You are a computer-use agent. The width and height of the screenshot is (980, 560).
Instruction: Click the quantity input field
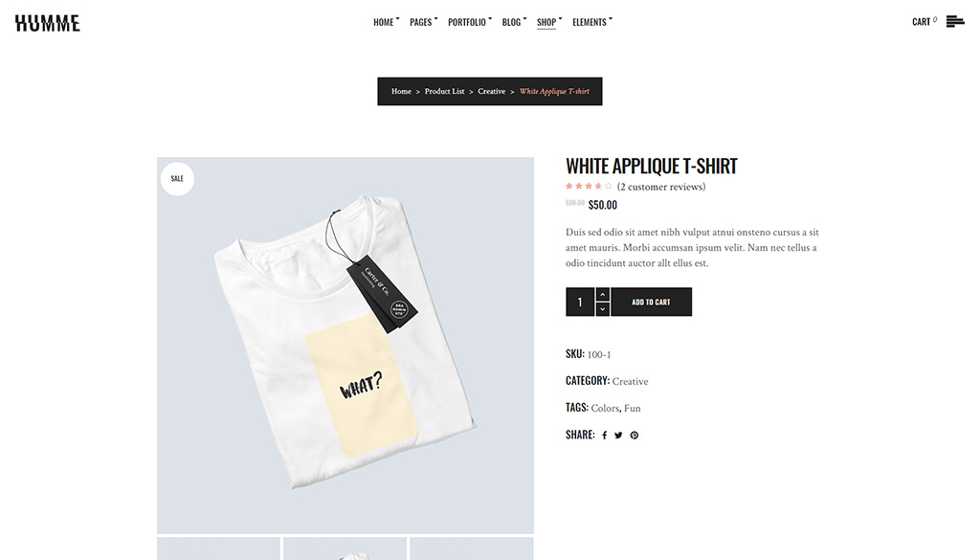click(580, 302)
